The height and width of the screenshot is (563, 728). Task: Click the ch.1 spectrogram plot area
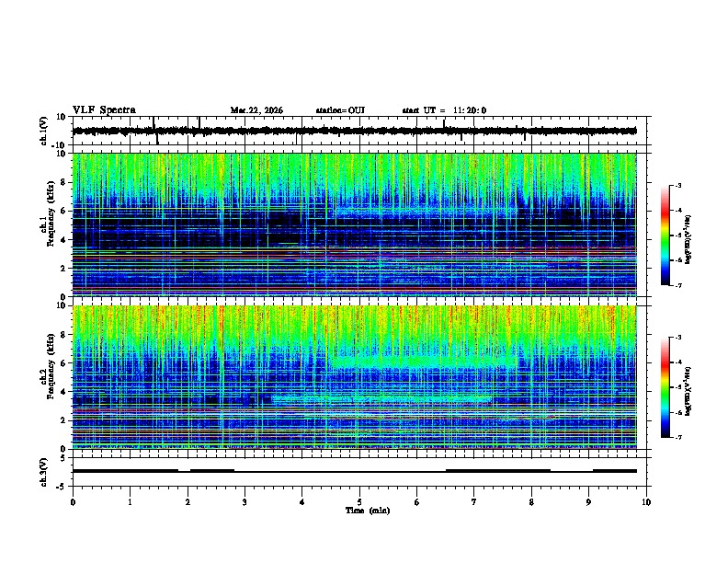pyautogui.click(x=355, y=224)
